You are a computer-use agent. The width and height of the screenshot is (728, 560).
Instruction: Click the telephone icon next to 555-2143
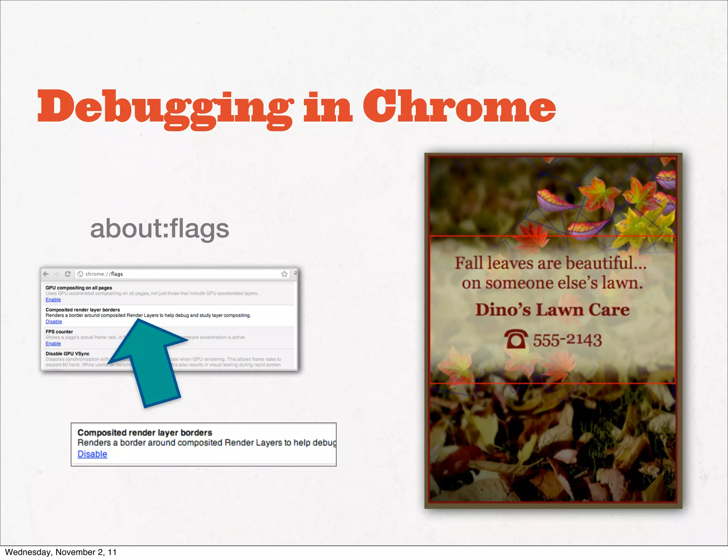pos(516,339)
